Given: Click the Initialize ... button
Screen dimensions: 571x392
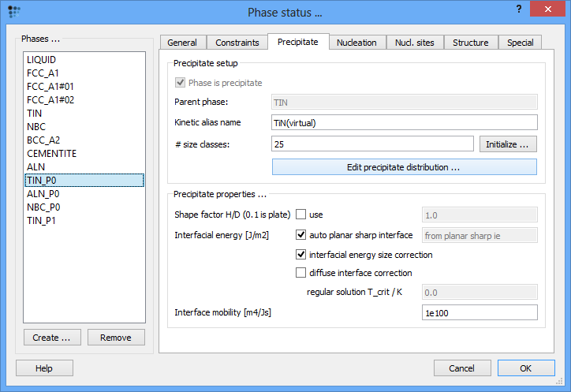Looking at the screenshot, I should pyautogui.click(x=508, y=144).
